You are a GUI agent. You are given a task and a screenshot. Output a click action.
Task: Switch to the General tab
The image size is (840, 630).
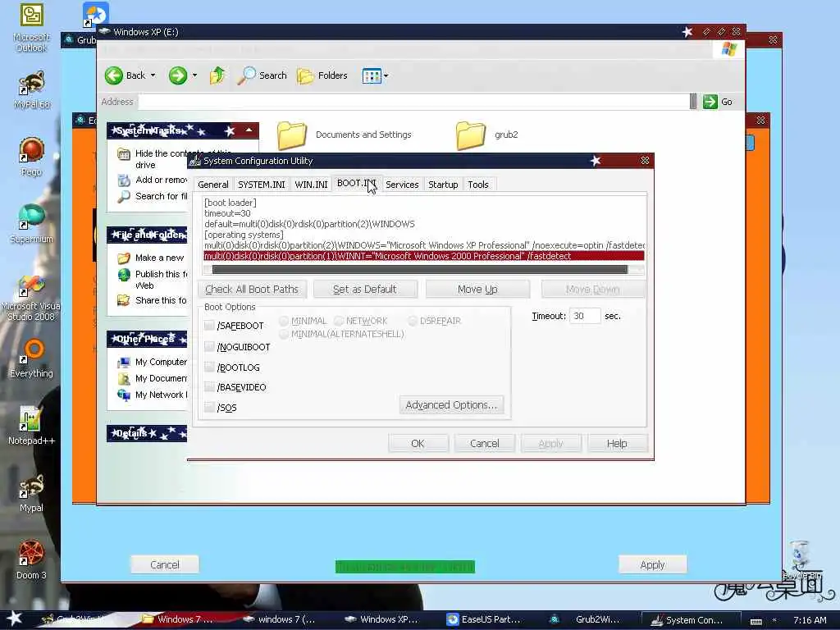click(212, 185)
